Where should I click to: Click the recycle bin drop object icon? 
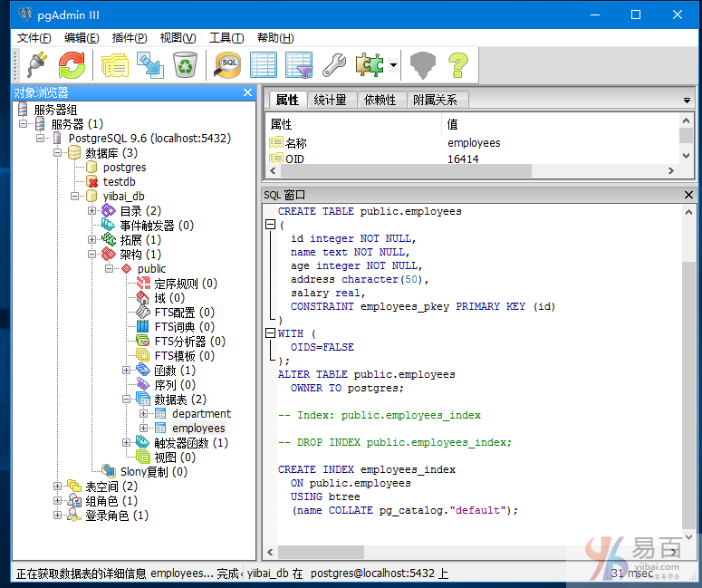(185, 64)
